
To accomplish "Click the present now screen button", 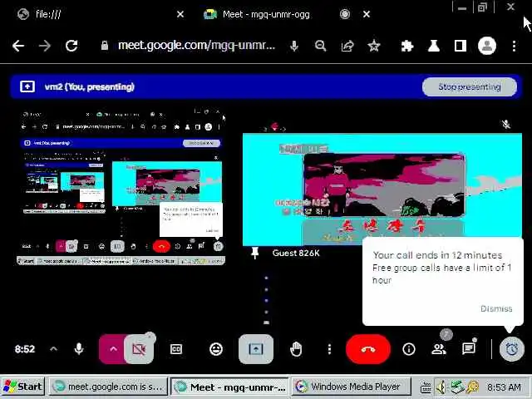I will pyautogui.click(x=256, y=349).
